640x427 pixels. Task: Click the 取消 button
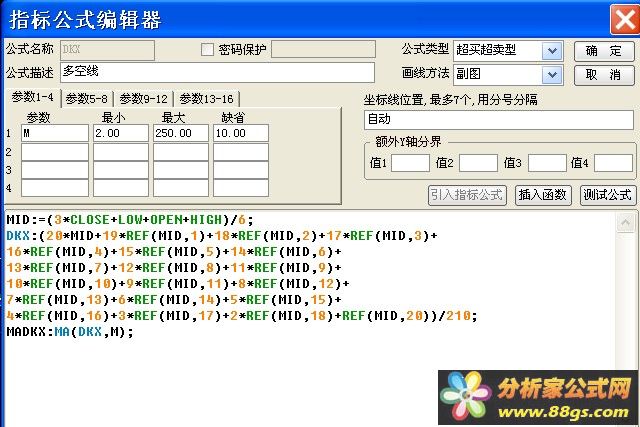coord(604,75)
